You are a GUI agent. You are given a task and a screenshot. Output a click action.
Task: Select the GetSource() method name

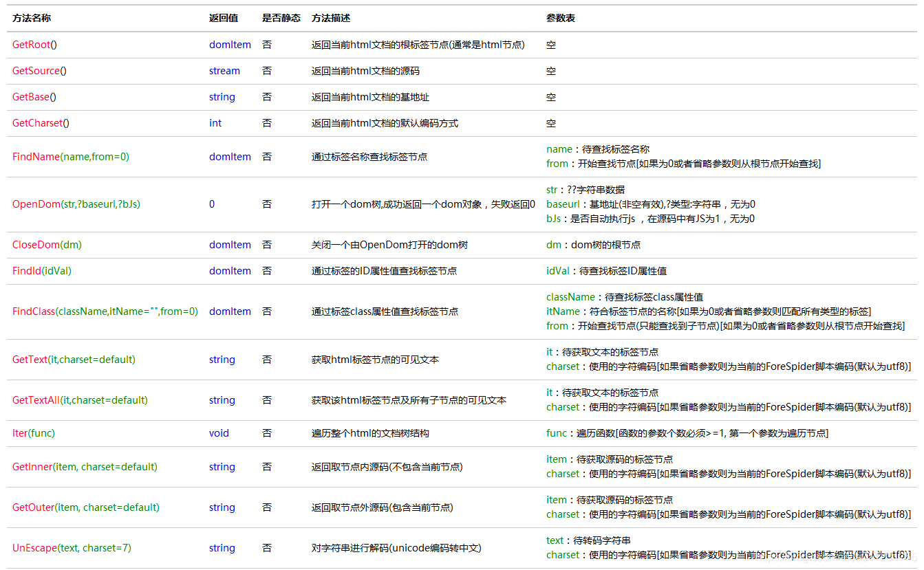pyautogui.click(x=39, y=71)
